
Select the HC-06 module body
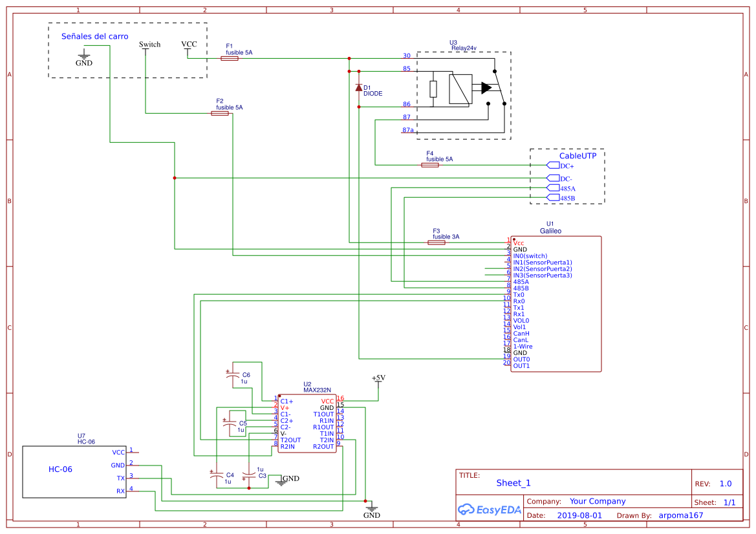coord(74,472)
